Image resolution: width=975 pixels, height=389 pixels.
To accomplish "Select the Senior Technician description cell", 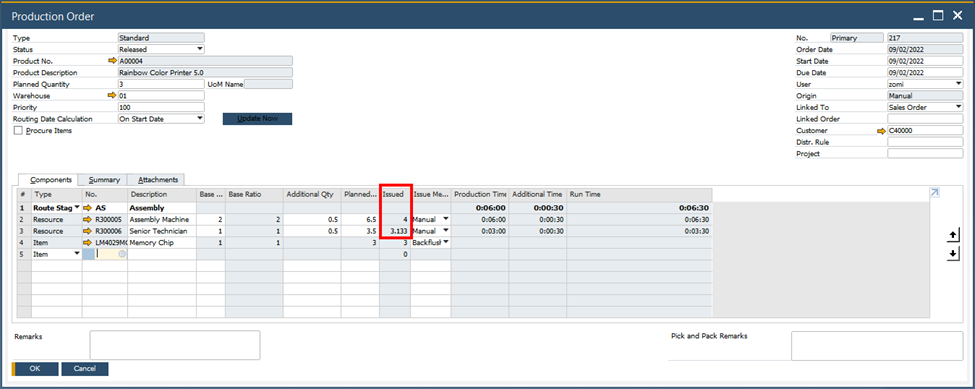I will (162, 231).
